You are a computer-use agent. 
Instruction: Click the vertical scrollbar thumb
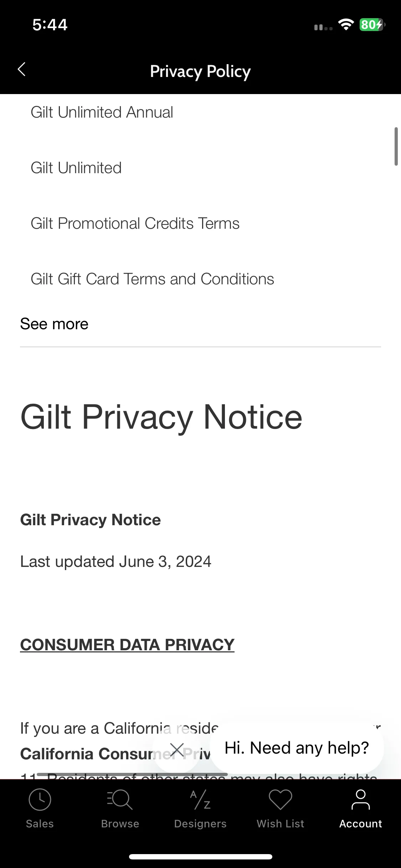[396, 146]
